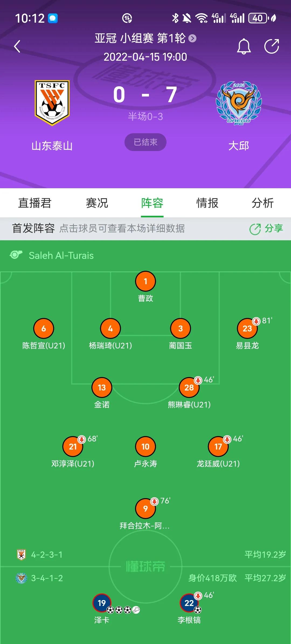291x644 pixels.
Task: Open the Shandong Taishan team crest
Action: pos(52,103)
